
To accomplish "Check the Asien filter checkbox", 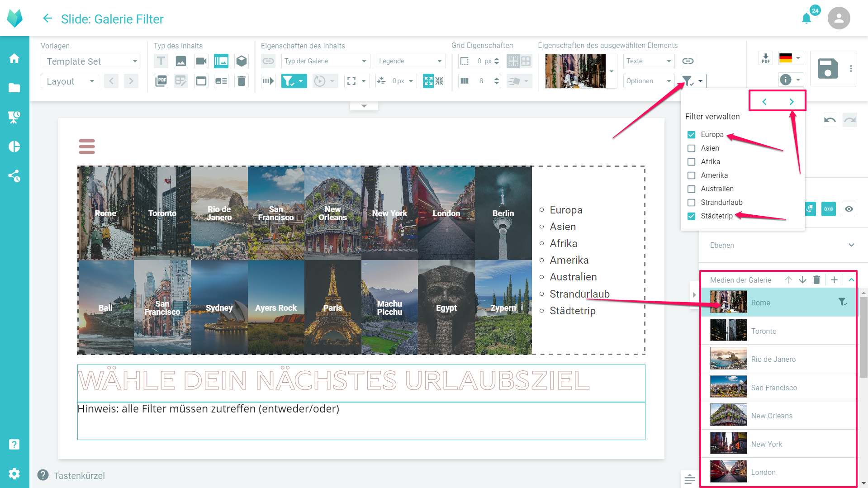I will (x=691, y=148).
